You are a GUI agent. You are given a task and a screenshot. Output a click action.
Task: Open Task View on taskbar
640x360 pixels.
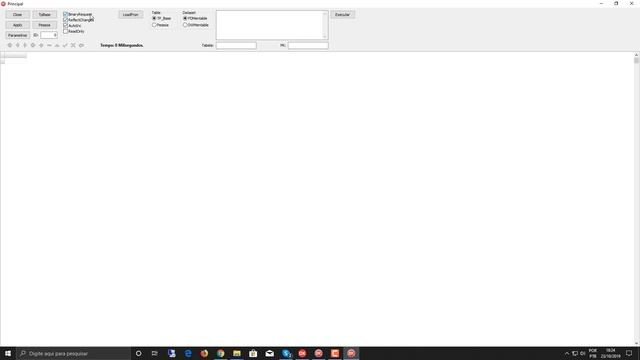pos(155,353)
